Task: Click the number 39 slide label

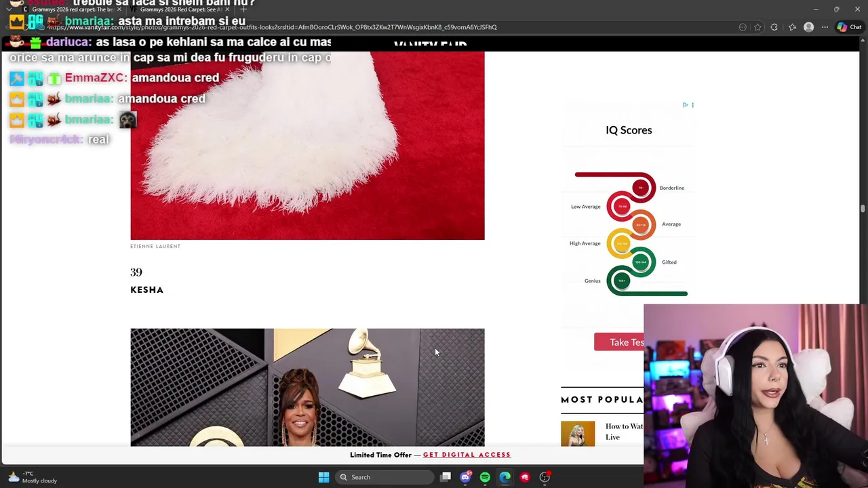Action: coord(136,272)
